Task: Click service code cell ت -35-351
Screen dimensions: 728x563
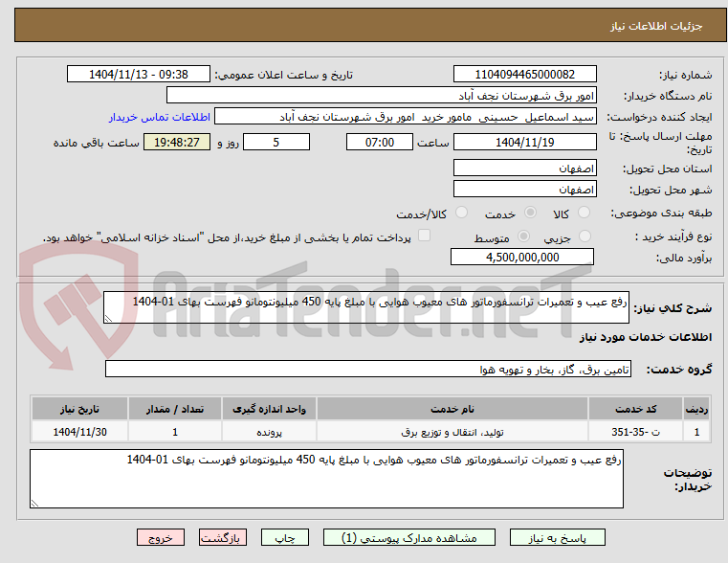Action: pos(635,432)
